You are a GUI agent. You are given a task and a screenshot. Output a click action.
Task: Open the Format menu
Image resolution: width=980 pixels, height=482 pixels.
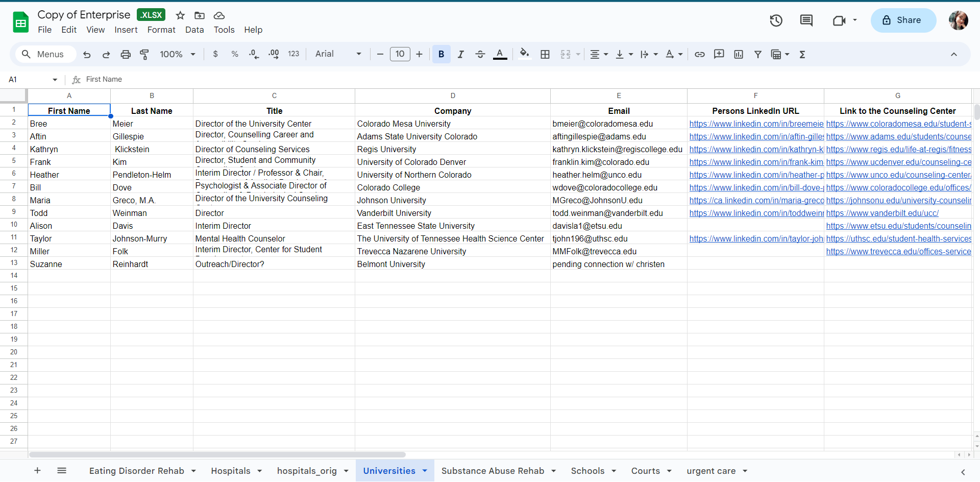click(161, 30)
